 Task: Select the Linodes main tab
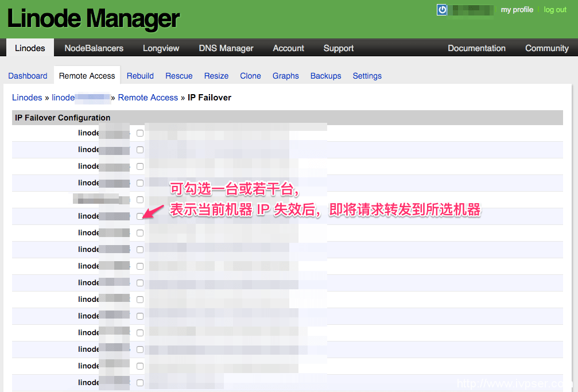point(30,48)
